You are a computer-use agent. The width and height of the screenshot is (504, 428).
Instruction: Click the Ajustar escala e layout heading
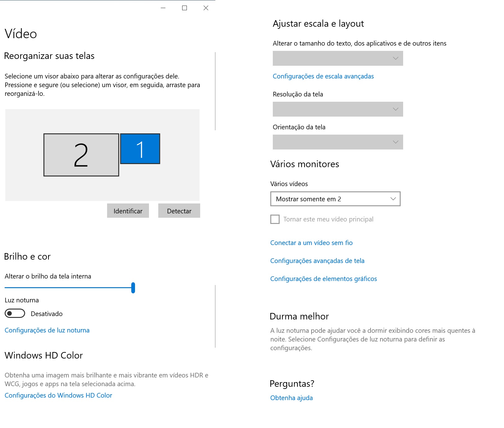[x=318, y=24]
